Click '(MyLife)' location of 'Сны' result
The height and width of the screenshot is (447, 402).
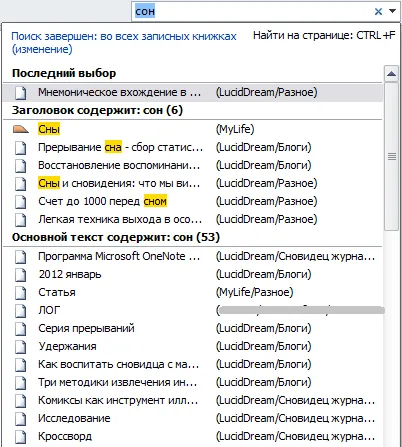(x=235, y=129)
